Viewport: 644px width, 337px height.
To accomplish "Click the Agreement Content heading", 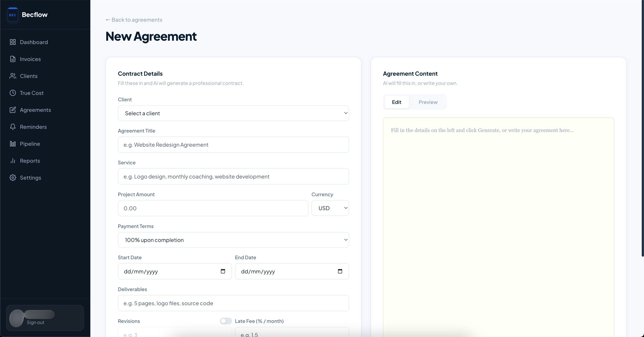I will tap(410, 73).
